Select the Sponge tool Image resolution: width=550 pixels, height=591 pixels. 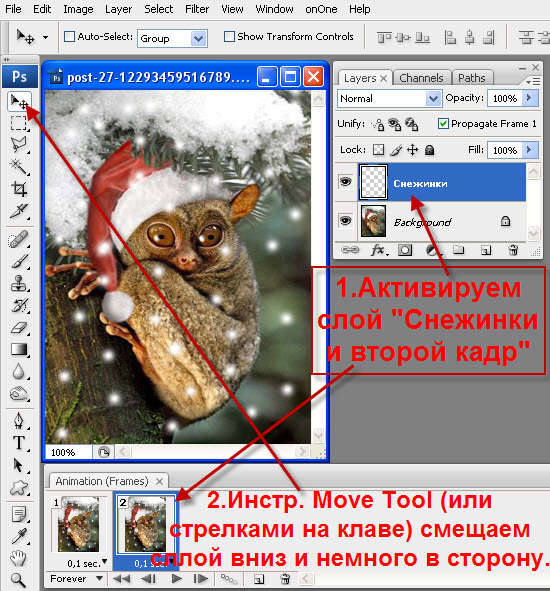19,394
